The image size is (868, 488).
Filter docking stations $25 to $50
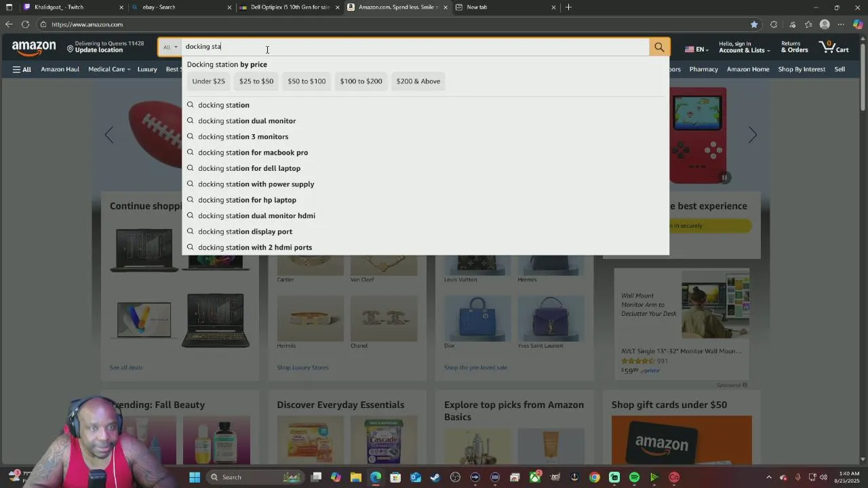tap(256, 81)
